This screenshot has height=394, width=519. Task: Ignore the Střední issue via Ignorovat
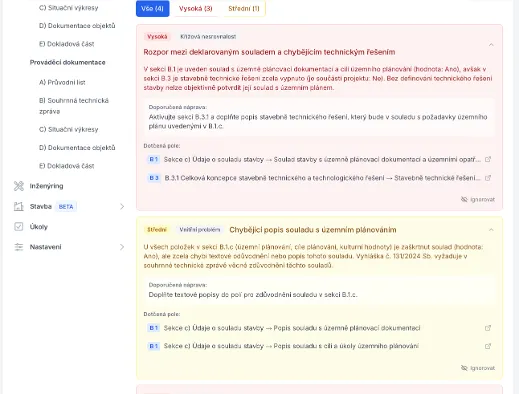(478, 368)
